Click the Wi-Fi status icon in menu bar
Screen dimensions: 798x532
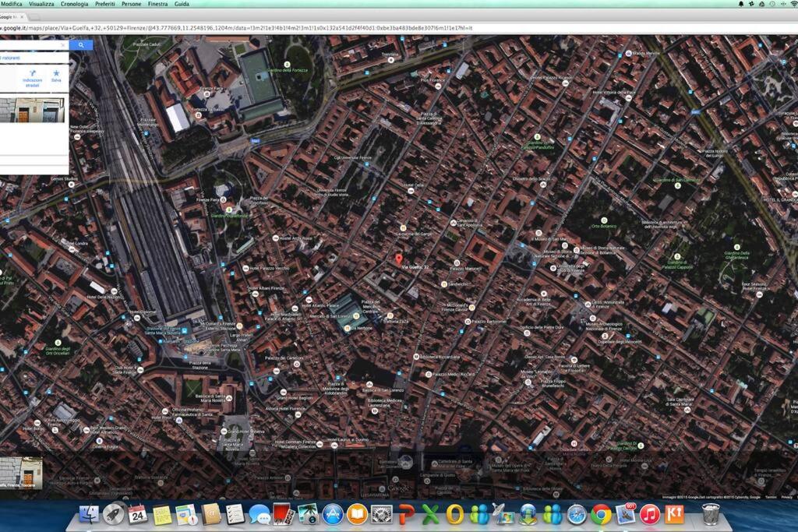pyautogui.click(x=793, y=4)
